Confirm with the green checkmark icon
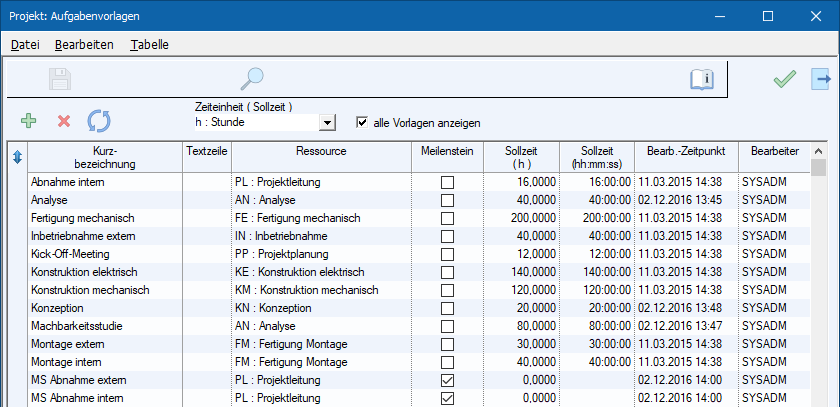This screenshot has height=407, width=840. (x=784, y=80)
